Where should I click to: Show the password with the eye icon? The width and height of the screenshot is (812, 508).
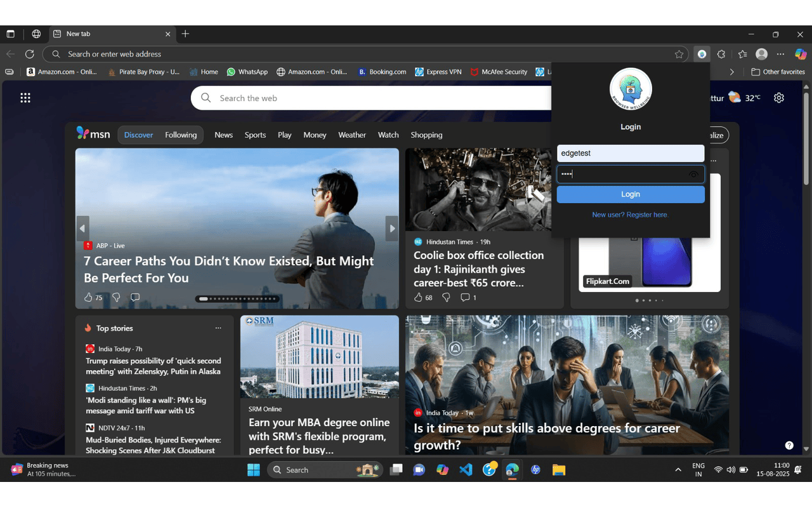coord(693,175)
